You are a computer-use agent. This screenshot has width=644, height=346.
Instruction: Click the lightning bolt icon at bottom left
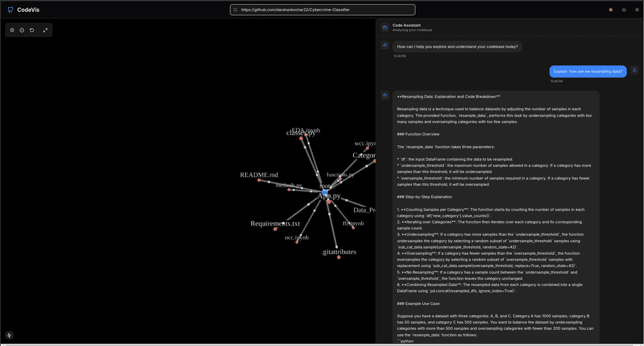(x=9, y=335)
